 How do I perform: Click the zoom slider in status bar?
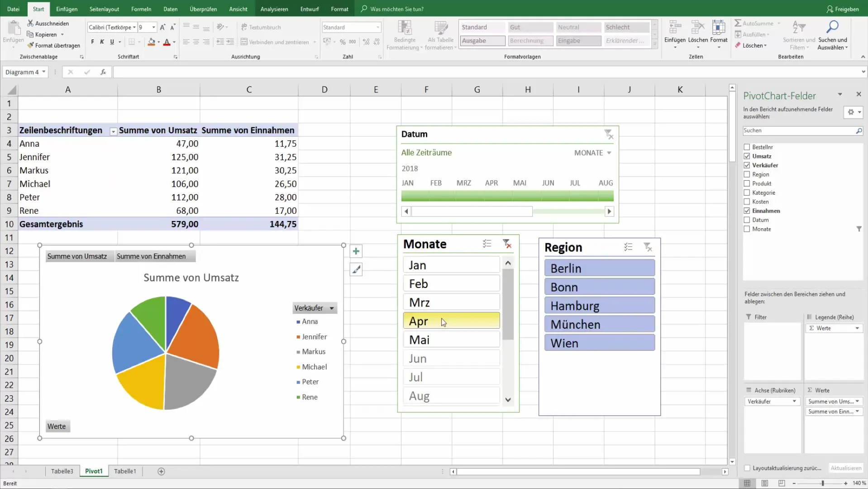pyautogui.click(x=823, y=483)
